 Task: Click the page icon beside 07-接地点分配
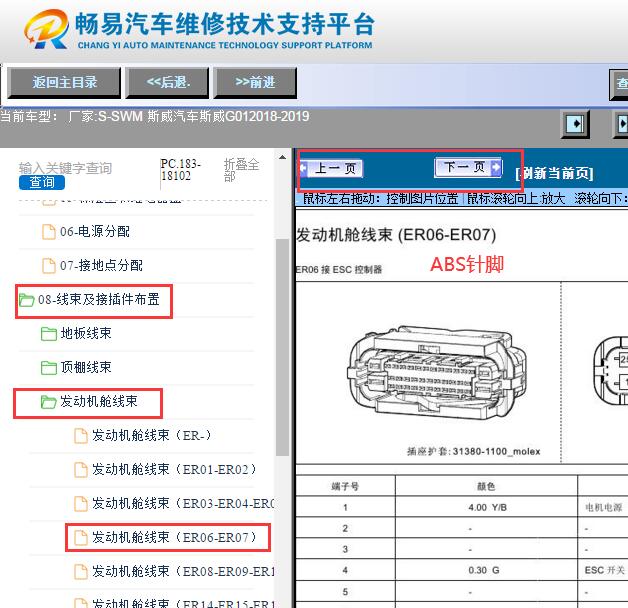(x=49, y=266)
